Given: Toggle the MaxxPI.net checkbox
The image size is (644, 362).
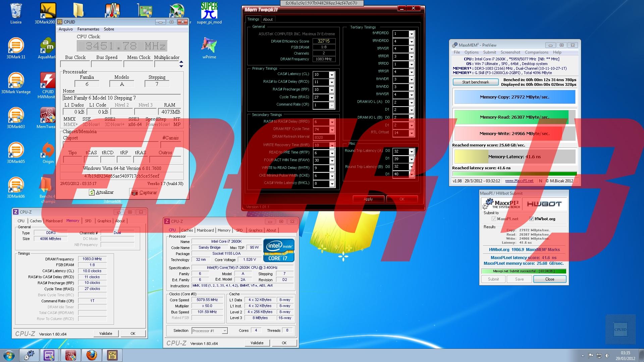Looking at the screenshot, I should (x=494, y=219).
